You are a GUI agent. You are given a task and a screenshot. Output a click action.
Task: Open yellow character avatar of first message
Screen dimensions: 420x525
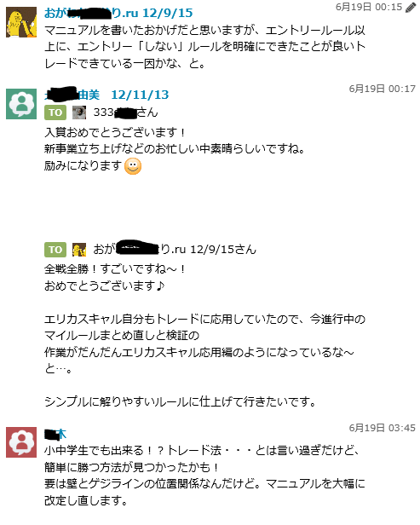click(x=21, y=22)
